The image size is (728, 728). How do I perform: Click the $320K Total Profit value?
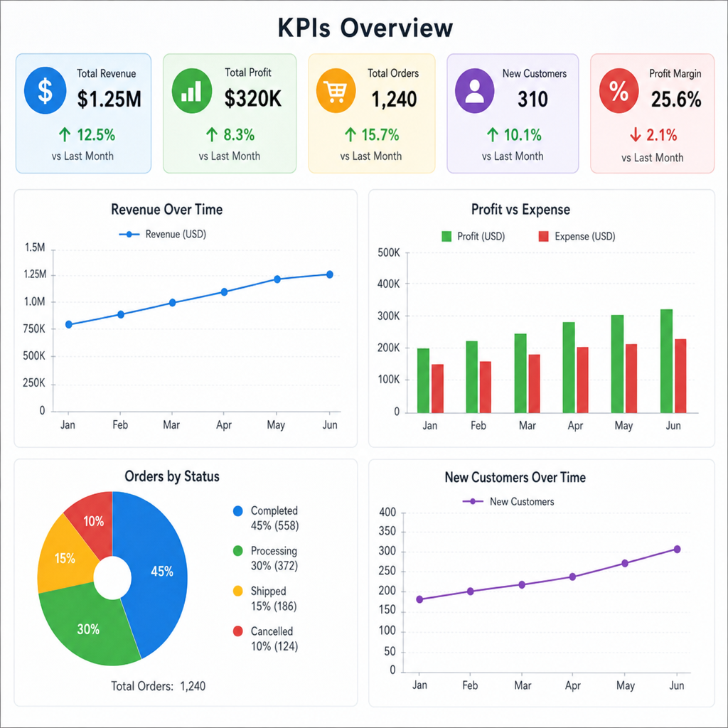253,98
